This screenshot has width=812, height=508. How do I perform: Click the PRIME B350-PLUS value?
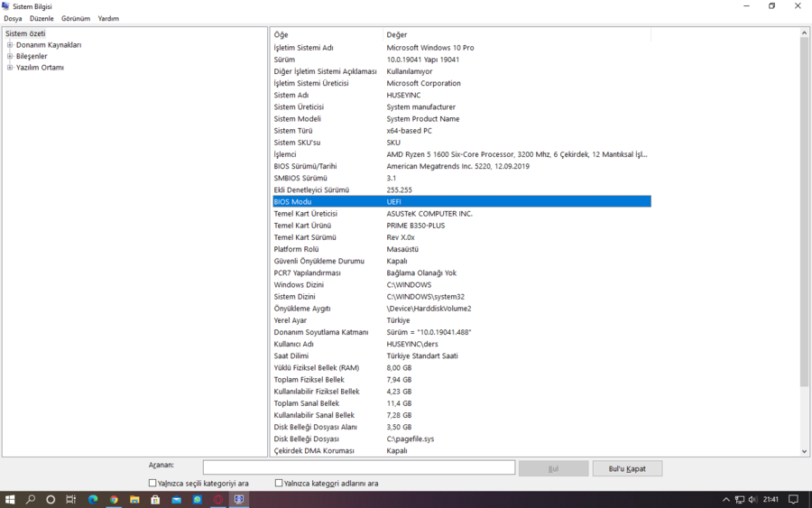[416, 226]
